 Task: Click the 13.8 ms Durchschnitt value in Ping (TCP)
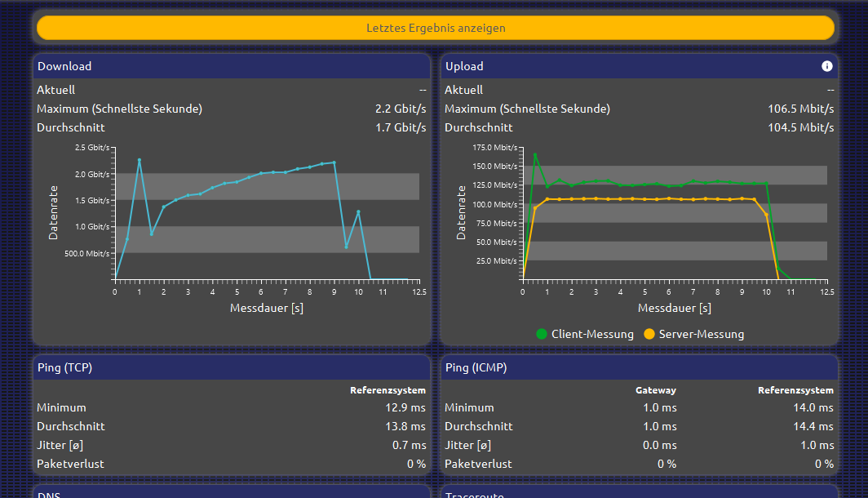(407, 426)
